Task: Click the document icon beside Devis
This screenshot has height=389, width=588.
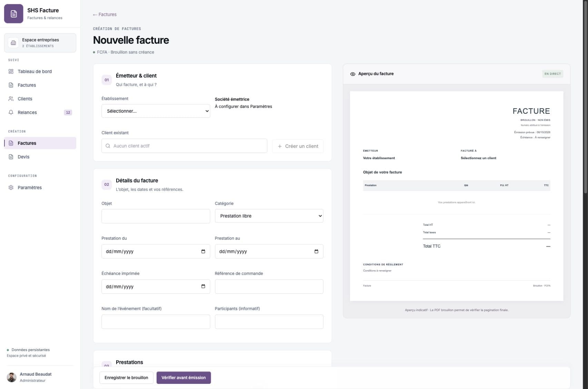Action: click(11, 157)
